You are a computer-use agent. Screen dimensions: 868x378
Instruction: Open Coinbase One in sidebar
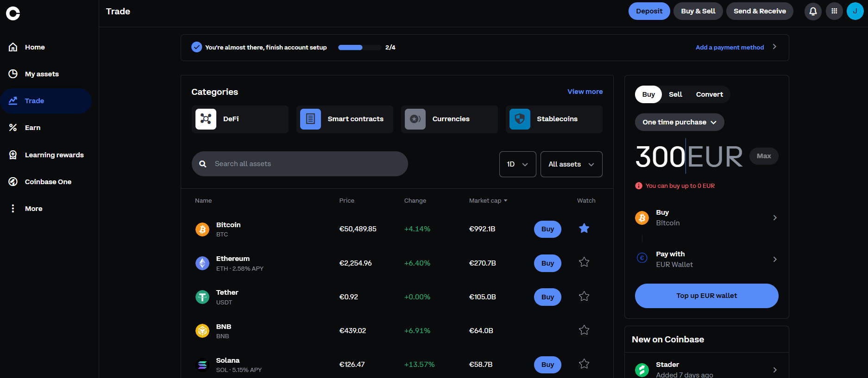click(46, 182)
